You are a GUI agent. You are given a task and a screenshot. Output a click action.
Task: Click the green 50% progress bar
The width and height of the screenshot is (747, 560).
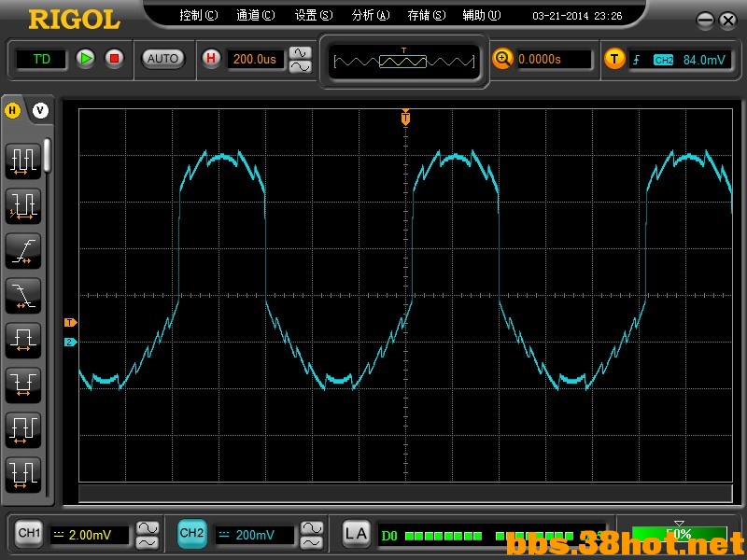tap(680, 534)
